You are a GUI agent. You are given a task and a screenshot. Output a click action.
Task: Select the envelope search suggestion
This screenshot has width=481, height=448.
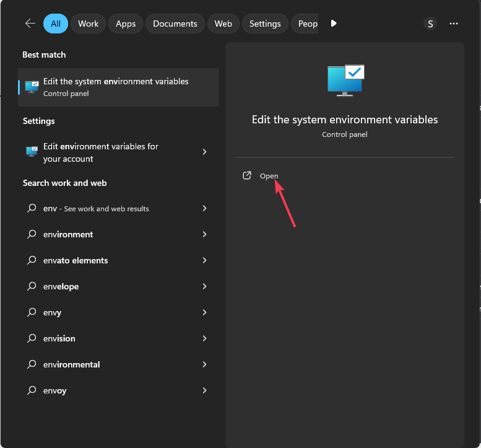point(118,286)
